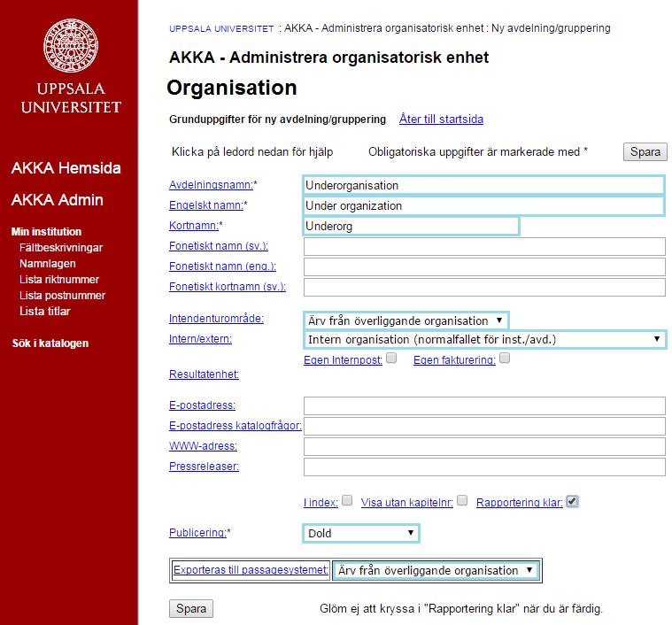The height and width of the screenshot is (625, 672).
Task: Click the Pressreleaser help link
Action: pyautogui.click(x=204, y=466)
